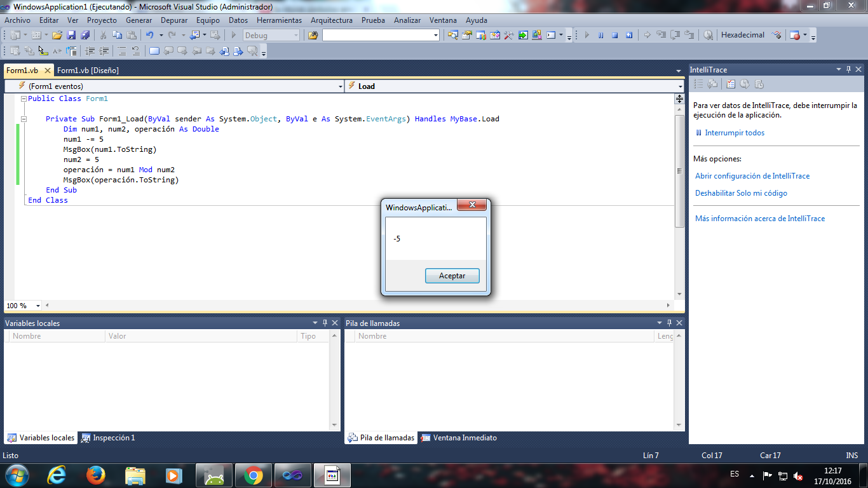Screen dimensions: 868x488
Task: Stop debugging with the square icon
Action: pyautogui.click(x=614, y=36)
